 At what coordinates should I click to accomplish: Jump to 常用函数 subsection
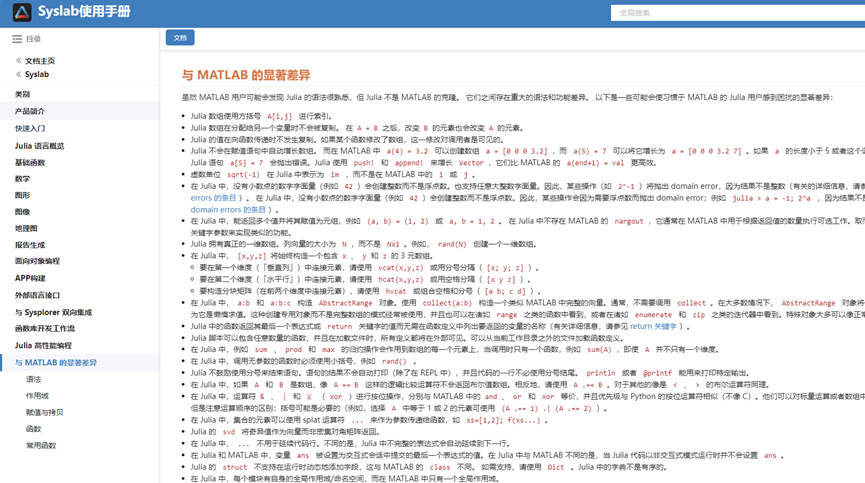pyautogui.click(x=41, y=446)
